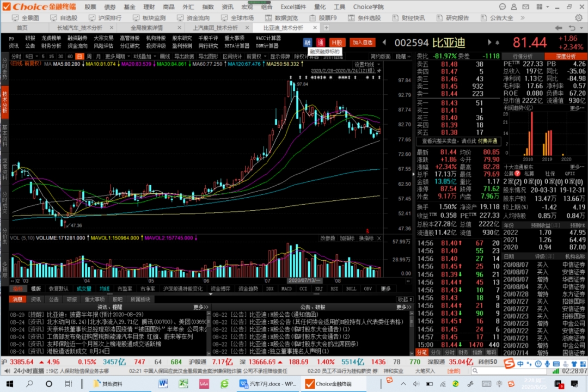This screenshot has height=392, width=588.
Task: Open 资金流向 fund flow toolbar item
Action: point(193,17)
